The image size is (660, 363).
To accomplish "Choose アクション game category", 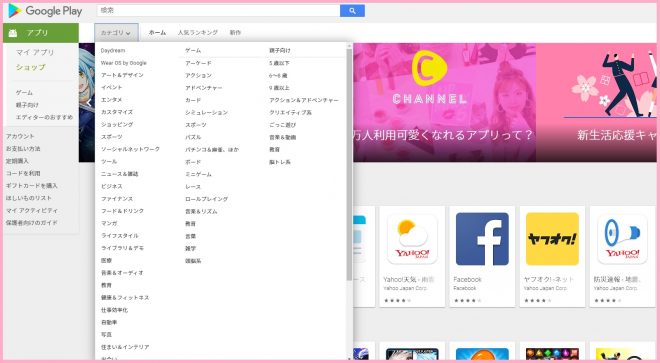I will [198, 75].
